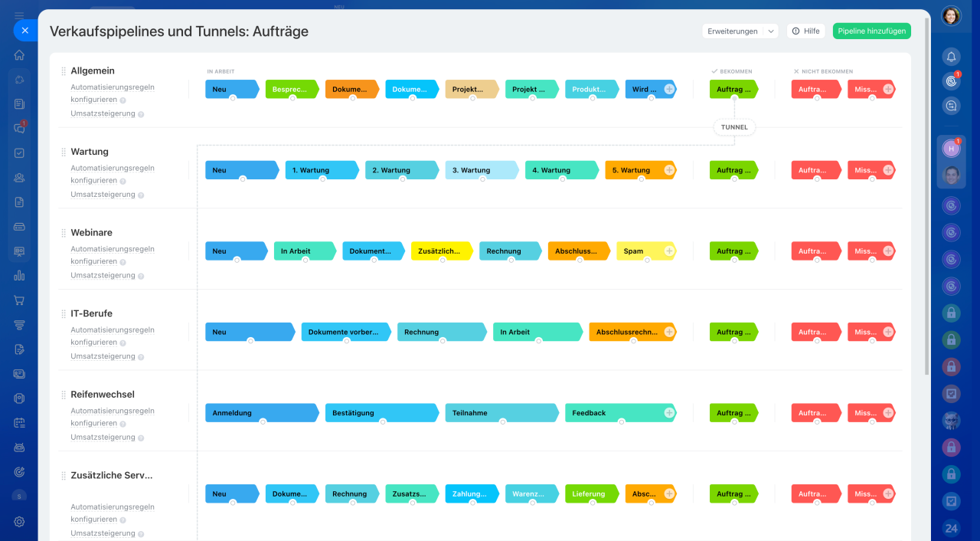Open the chat search icon in the right sidebar
Screen dimensions: 980x541
point(951,107)
